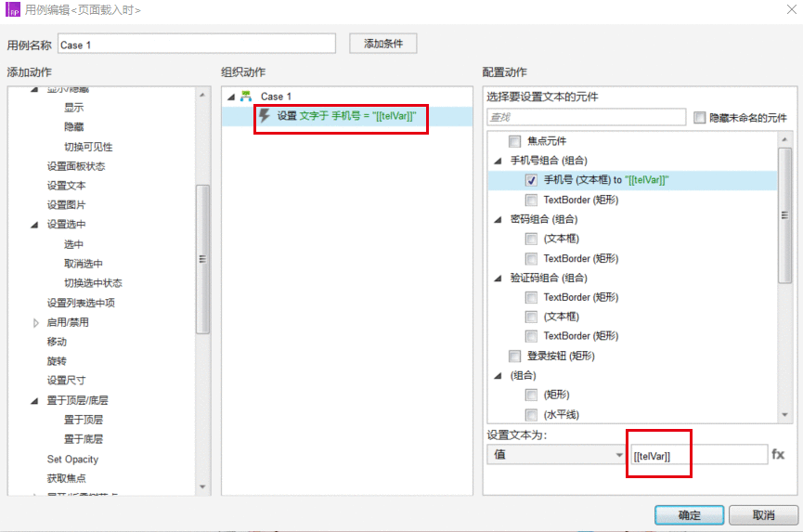Select the 置于底层 action
Viewport: 803px width, 532px height.
tap(83, 439)
